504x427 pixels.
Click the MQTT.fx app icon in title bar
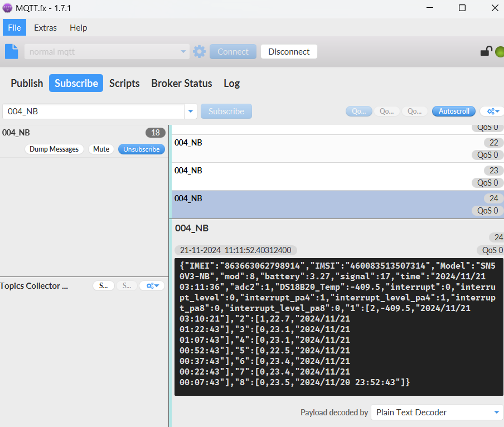point(7,8)
